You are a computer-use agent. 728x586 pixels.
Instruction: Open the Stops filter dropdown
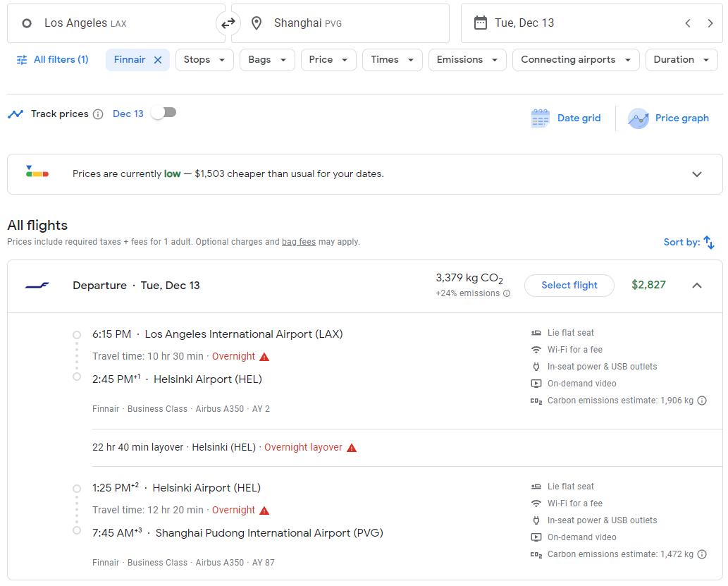pos(204,60)
